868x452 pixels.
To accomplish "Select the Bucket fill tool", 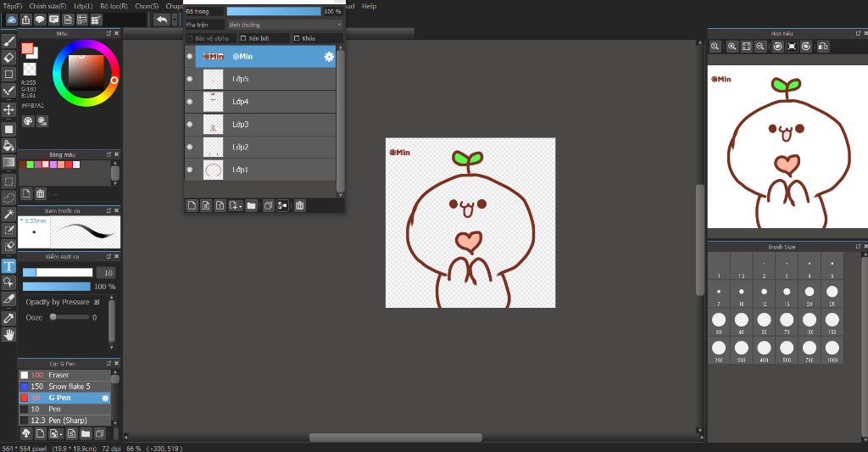I will 8,146.
